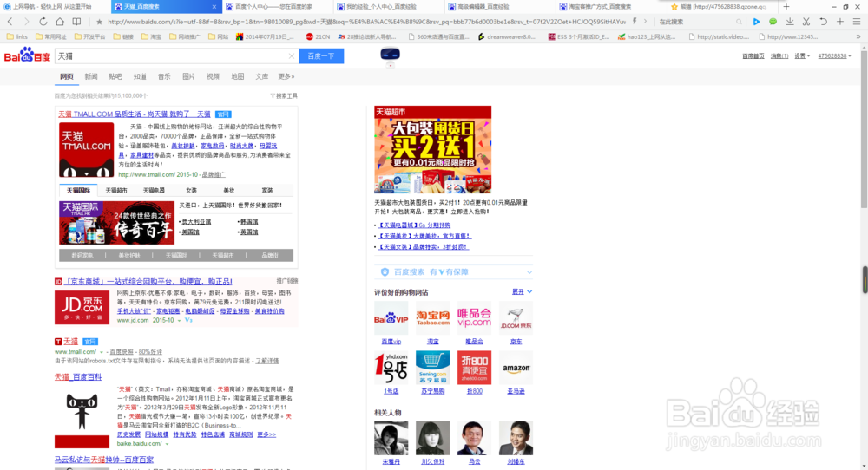This screenshot has width=868, height=470.
Task: Click 品牌街 in the gray Tmall bar
Action: click(x=270, y=256)
